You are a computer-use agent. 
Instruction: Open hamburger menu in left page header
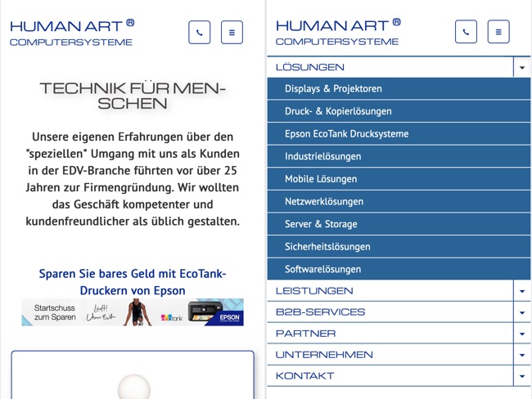click(232, 33)
